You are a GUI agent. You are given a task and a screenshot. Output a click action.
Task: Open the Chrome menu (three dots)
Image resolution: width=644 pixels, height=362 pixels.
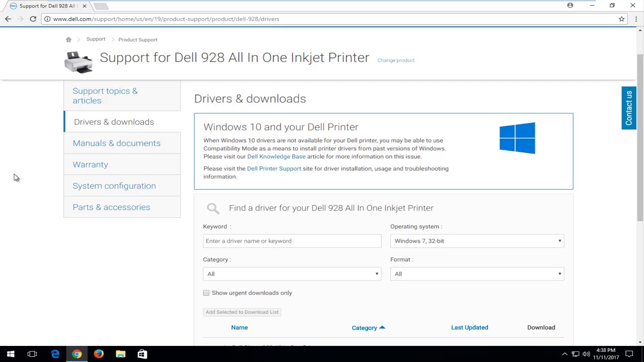[636, 19]
